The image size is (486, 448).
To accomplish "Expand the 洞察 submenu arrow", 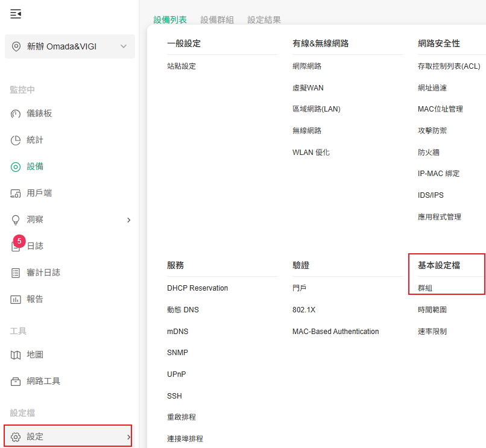I will click(x=128, y=220).
